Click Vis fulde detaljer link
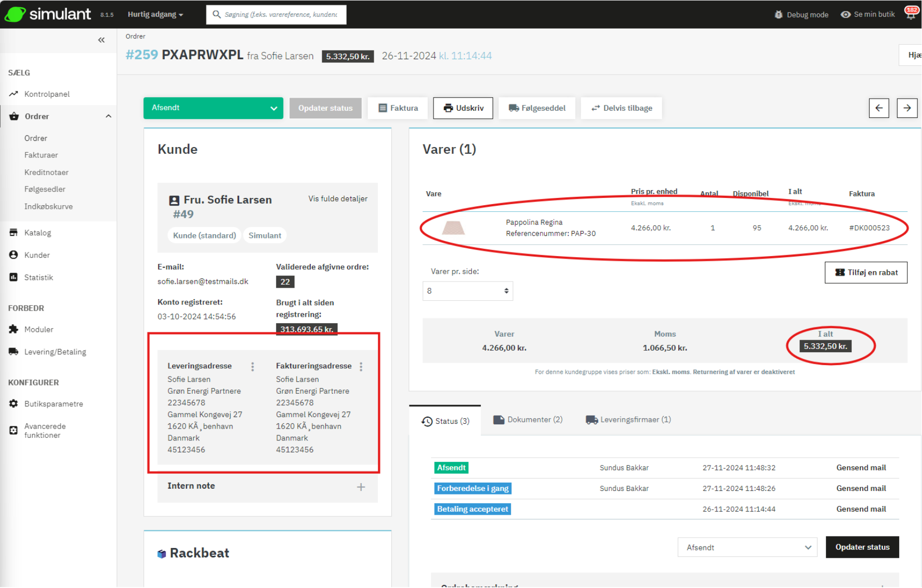 338,199
